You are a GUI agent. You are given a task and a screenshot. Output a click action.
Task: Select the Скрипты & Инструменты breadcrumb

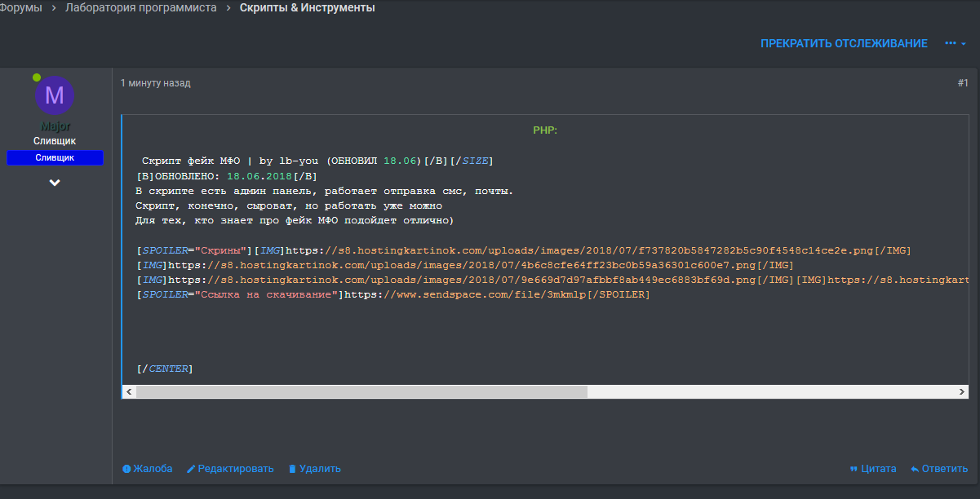pos(308,8)
